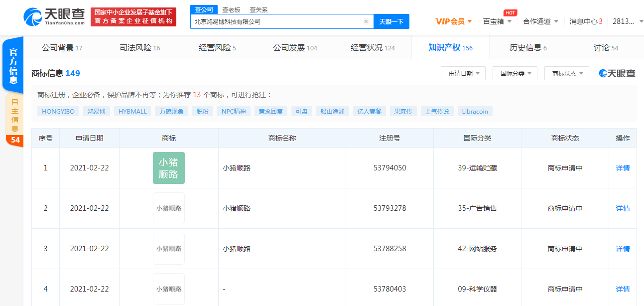The height and width of the screenshot is (306, 644).
Task: Open trademark thumbnail in row 2
Action: tap(169, 208)
